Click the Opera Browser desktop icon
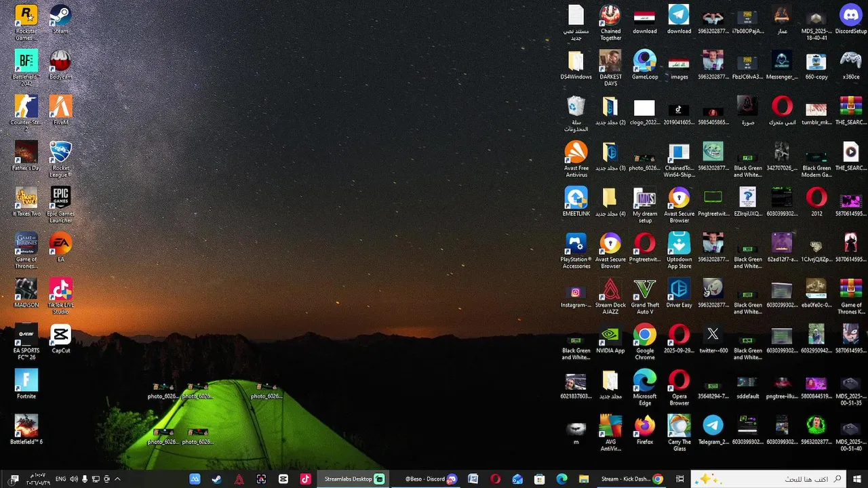Image resolution: width=868 pixels, height=488 pixels. pyautogui.click(x=679, y=388)
